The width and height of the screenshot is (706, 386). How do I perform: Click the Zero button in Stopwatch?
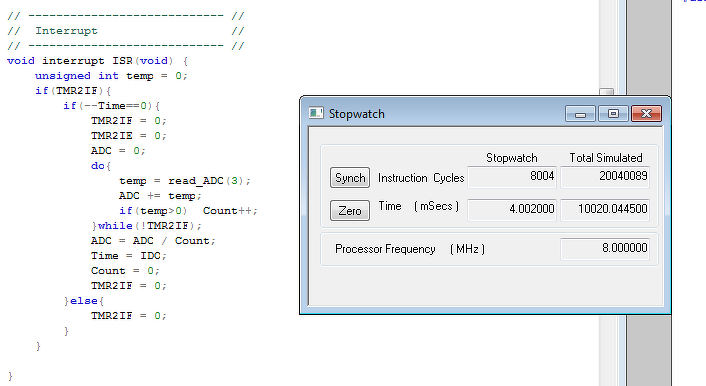click(350, 210)
